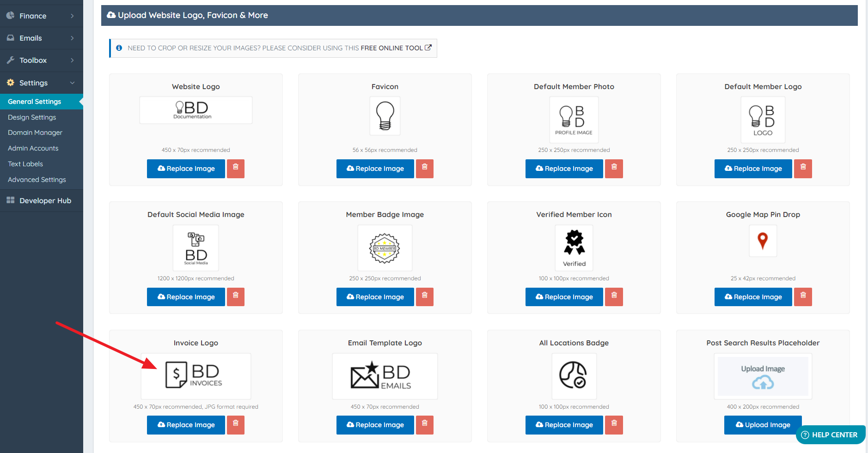Replace the Default Member Photo image
868x453 pixels.
tap(564, 169)
